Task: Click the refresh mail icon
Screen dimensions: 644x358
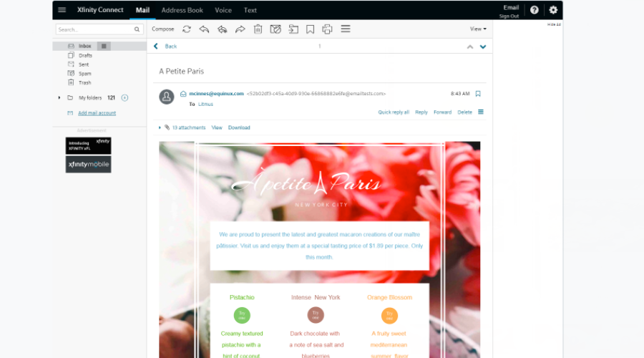Action: tap(187, 29)
